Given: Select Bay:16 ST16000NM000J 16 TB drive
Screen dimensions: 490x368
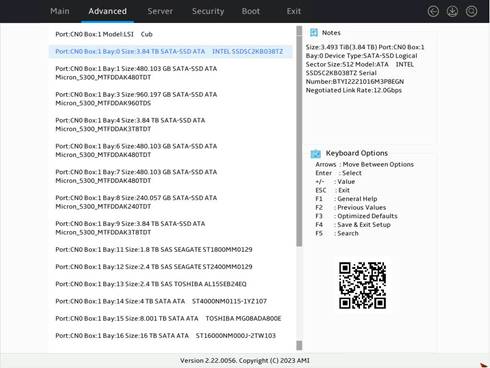Looking at the screenshot, I should (x=165, y=336).
